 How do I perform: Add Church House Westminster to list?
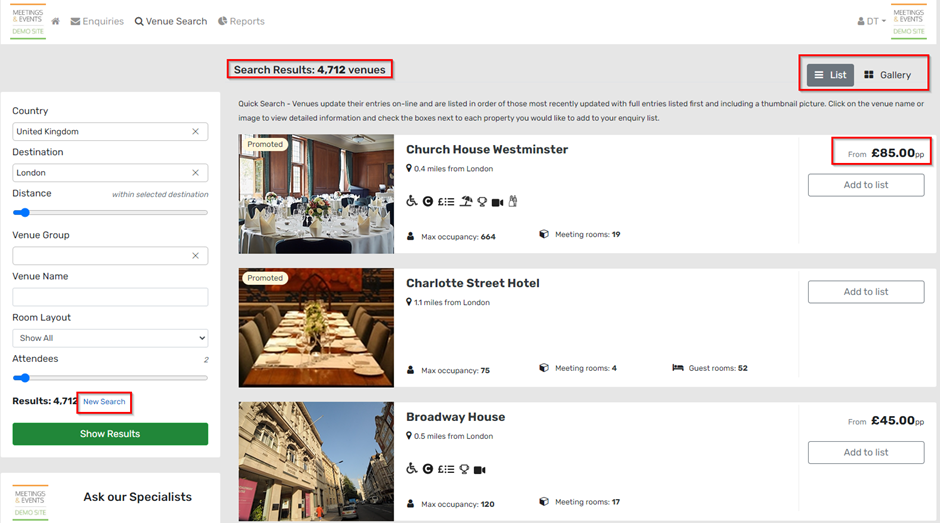(866, 185)
